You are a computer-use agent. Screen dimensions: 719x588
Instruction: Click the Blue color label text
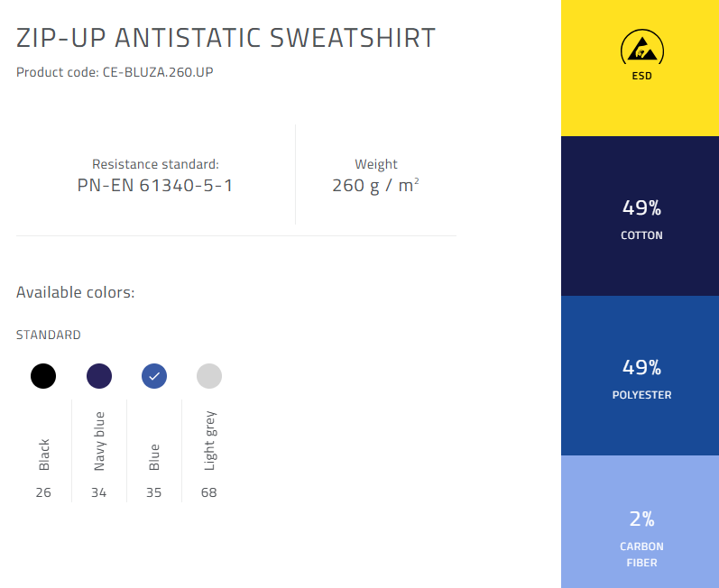tap(154, 457)
